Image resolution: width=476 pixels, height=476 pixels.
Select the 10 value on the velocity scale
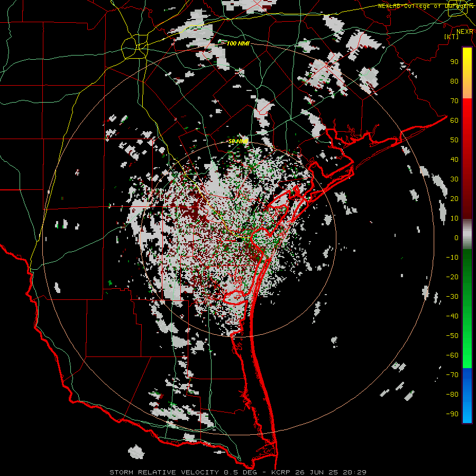454,218
